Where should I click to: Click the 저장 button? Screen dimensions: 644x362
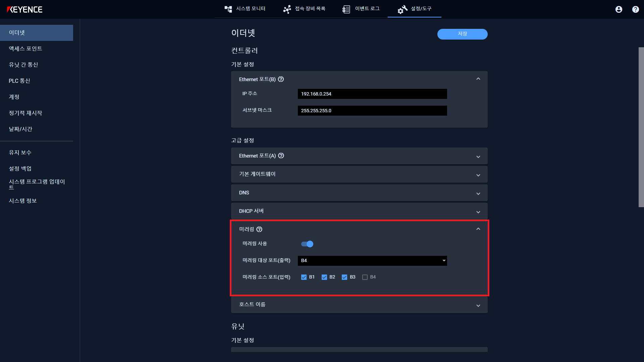[462, 34]
